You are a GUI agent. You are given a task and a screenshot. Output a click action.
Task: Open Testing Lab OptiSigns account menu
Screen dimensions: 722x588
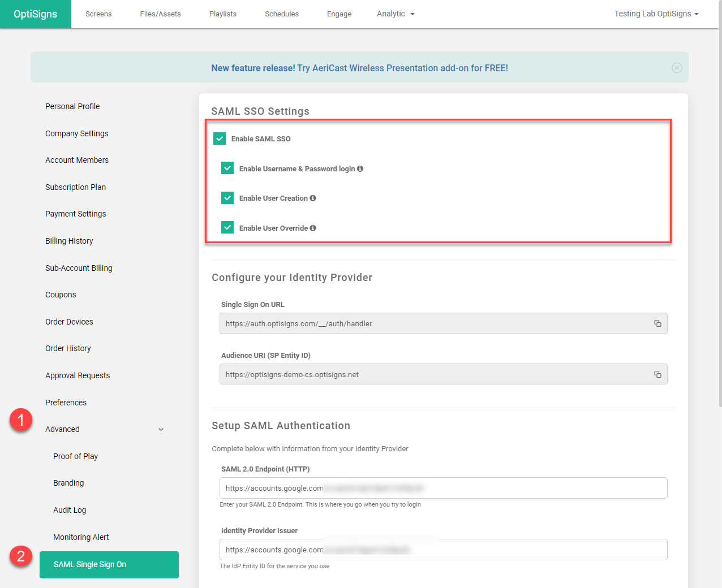656,14
